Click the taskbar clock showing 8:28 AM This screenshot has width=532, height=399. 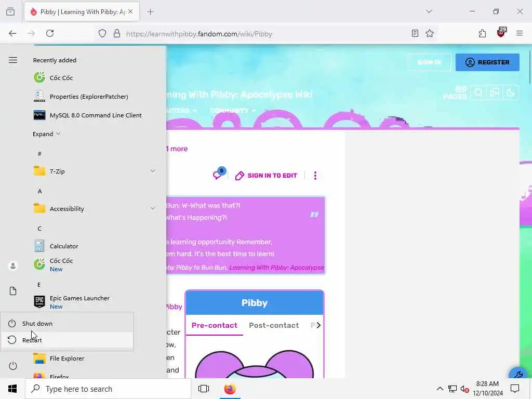(487, 389)
